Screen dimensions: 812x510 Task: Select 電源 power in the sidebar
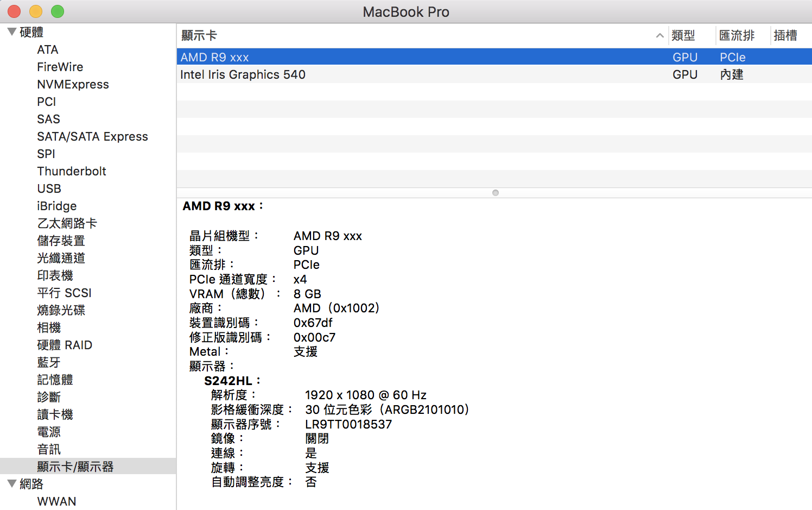tap(49, 432)
